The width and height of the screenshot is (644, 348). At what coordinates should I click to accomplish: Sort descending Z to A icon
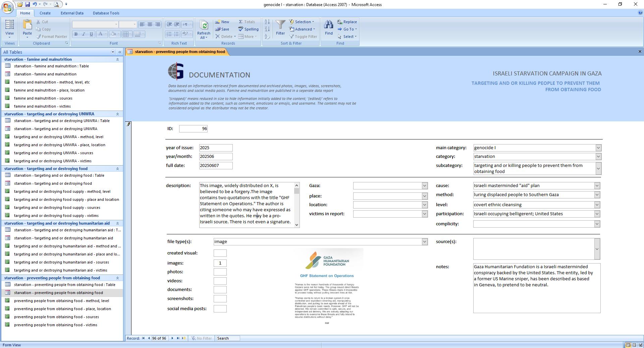click(267, 29)
